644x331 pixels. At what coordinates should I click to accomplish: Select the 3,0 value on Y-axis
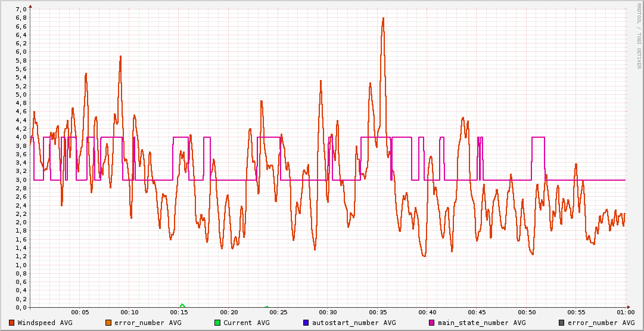click(21, 180)
